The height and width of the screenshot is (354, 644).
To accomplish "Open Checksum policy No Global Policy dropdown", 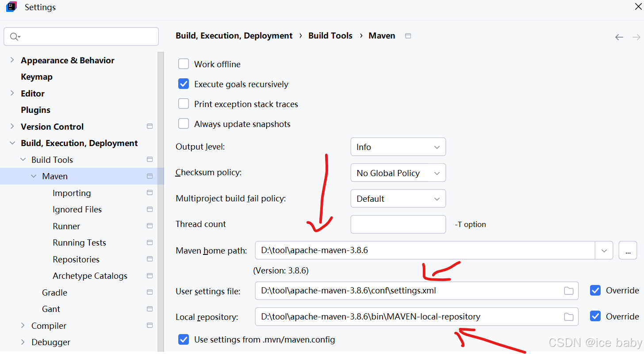I will coord(398,173).
